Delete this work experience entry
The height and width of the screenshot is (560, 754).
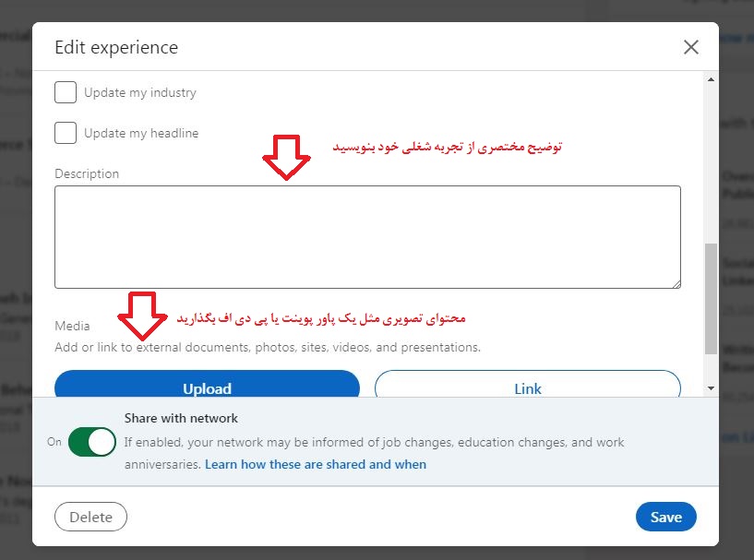(90, 517)
